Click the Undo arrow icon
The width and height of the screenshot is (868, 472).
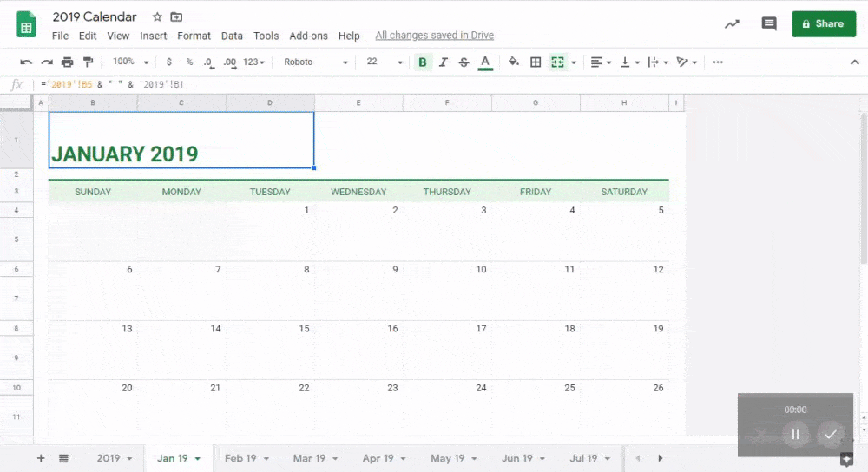pyautogui.click(x=26, y=62)
